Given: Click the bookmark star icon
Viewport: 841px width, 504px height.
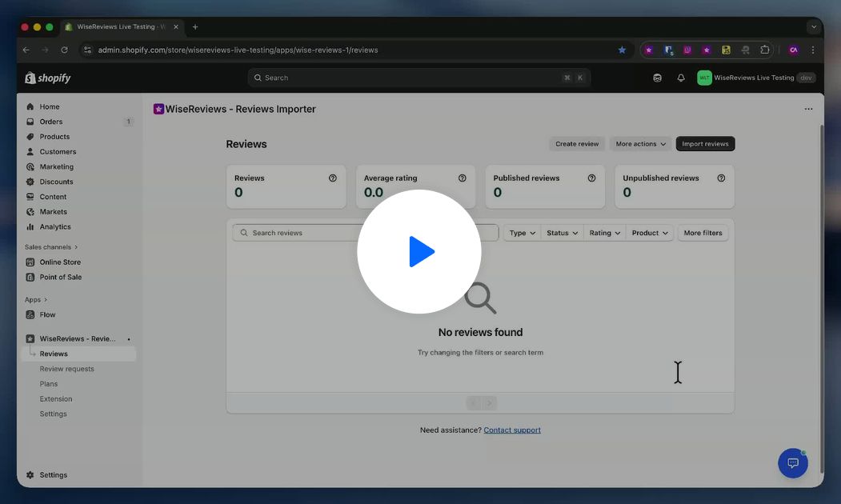Looking at the screenshot, I should click(x=622, y=50).
